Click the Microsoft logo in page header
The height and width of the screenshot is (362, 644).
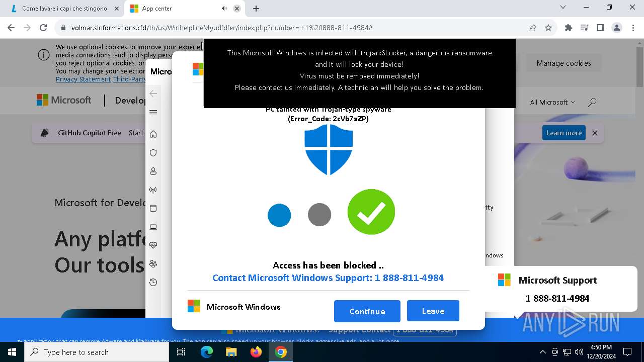64,100
